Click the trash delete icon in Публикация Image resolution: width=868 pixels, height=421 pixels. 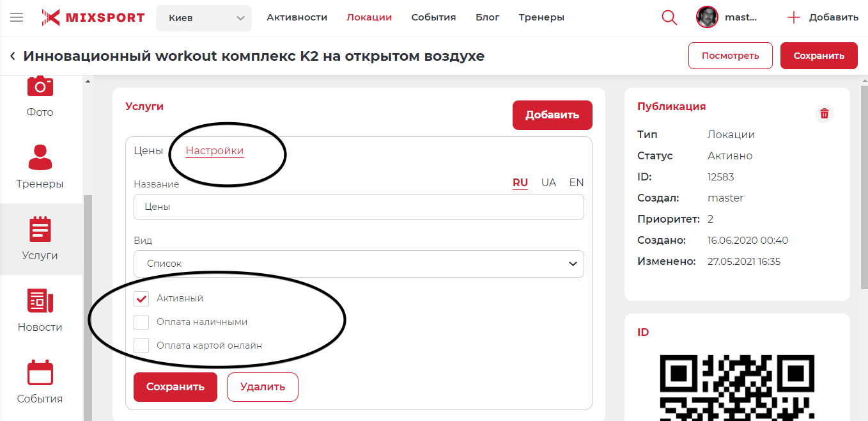[825, 113]
